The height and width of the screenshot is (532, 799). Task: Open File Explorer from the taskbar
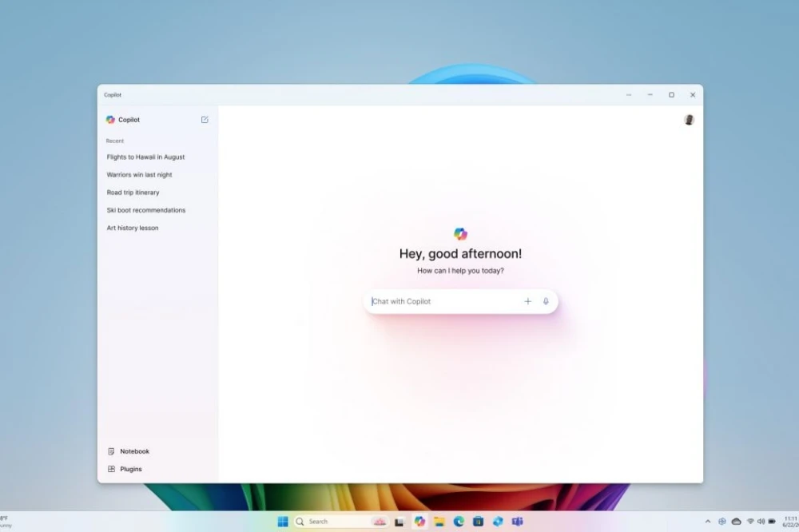click(x=439, y=522)
